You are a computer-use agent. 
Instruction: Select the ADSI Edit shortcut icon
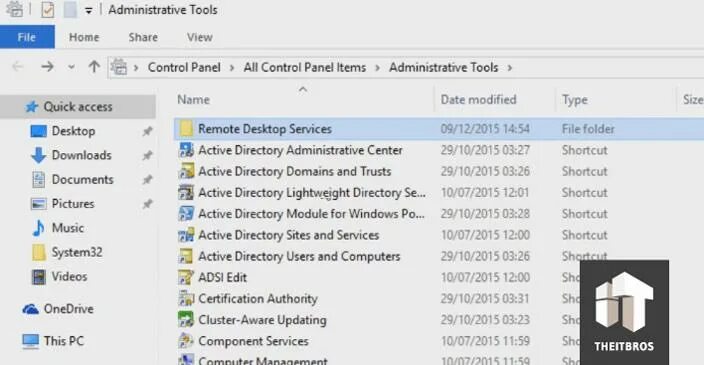(x=186, y=277)
